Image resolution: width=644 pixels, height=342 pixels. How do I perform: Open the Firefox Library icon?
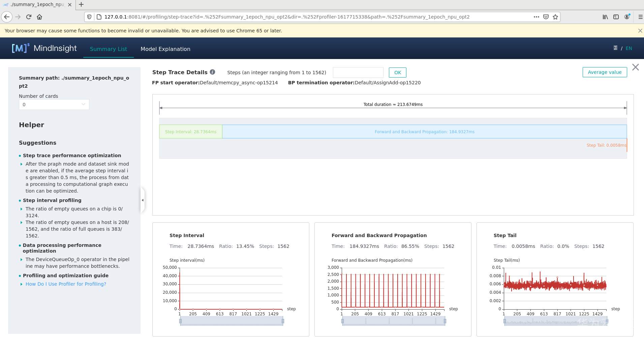pos(605,17)
